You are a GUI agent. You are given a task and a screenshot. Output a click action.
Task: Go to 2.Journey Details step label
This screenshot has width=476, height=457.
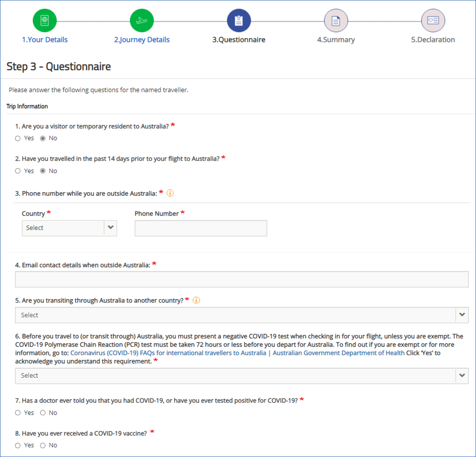[142, 40]
